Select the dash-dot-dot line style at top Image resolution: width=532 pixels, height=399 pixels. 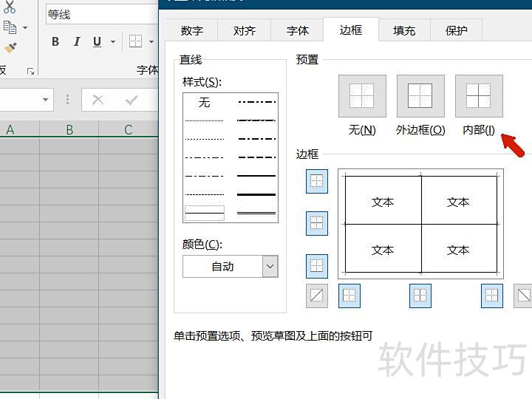[x=256, y=102]
